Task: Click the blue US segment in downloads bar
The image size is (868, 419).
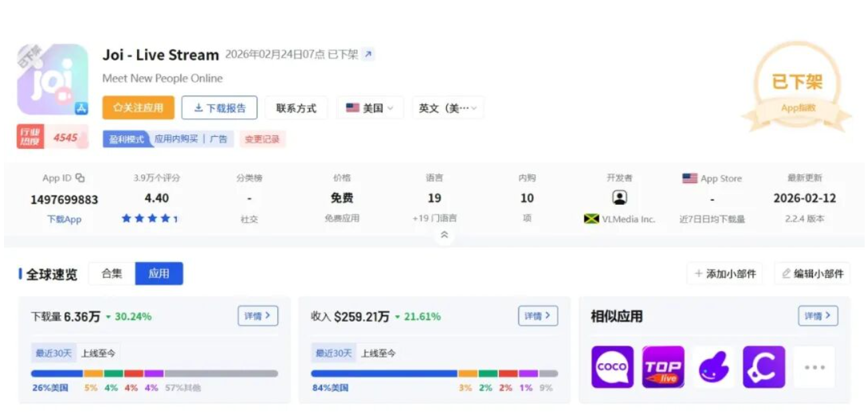Action: (x=57, y=374)
